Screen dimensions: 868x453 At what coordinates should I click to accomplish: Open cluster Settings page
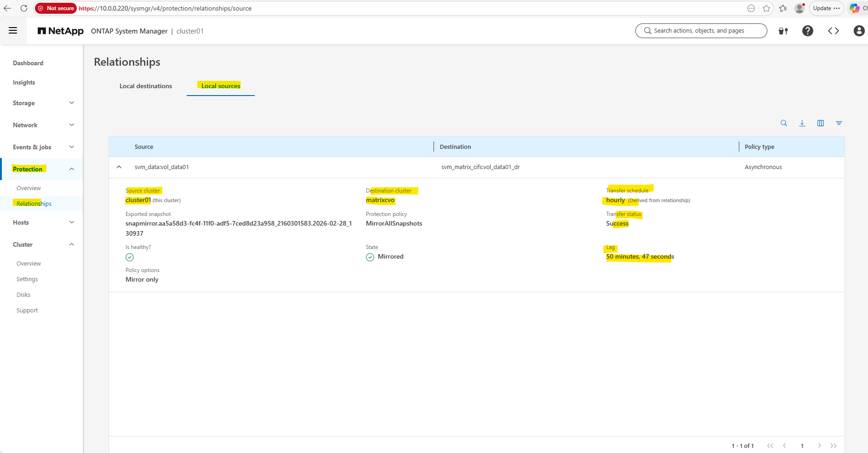click(27, 279)
